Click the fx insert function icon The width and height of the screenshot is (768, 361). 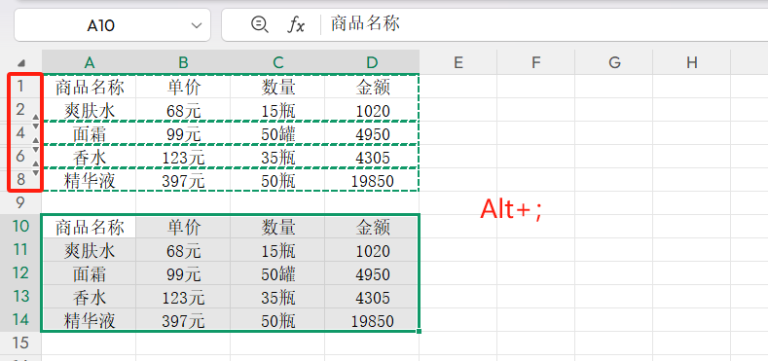click(295, 25)
